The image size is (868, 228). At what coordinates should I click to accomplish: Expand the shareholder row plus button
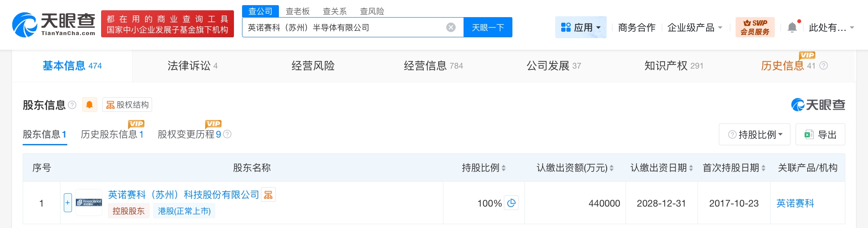tap(68, 203)
